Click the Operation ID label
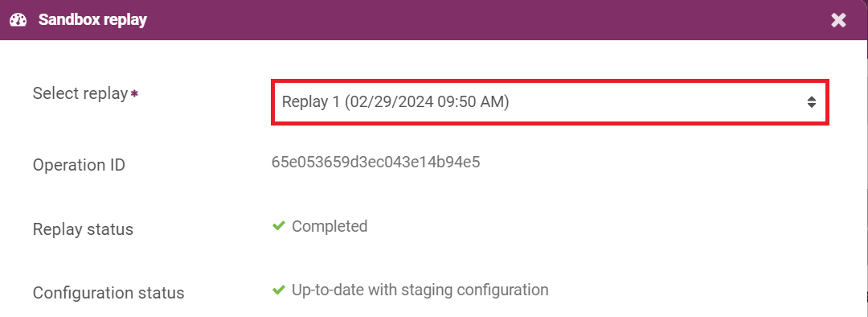 [x=79, y=165]
